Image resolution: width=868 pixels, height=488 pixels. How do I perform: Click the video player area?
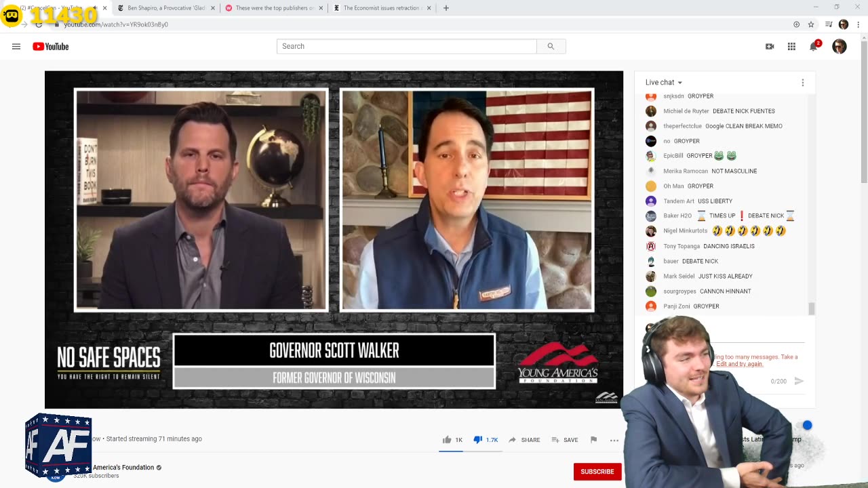(x=334, y=239)
